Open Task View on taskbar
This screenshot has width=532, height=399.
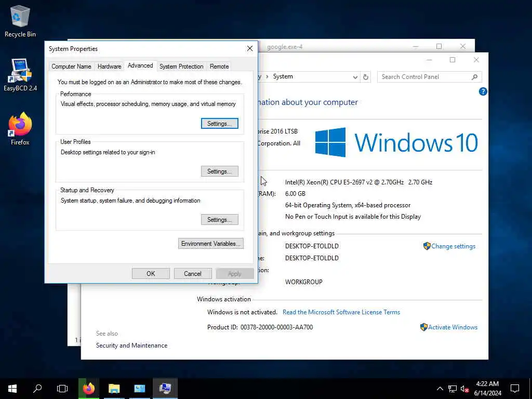coord(62,389)
